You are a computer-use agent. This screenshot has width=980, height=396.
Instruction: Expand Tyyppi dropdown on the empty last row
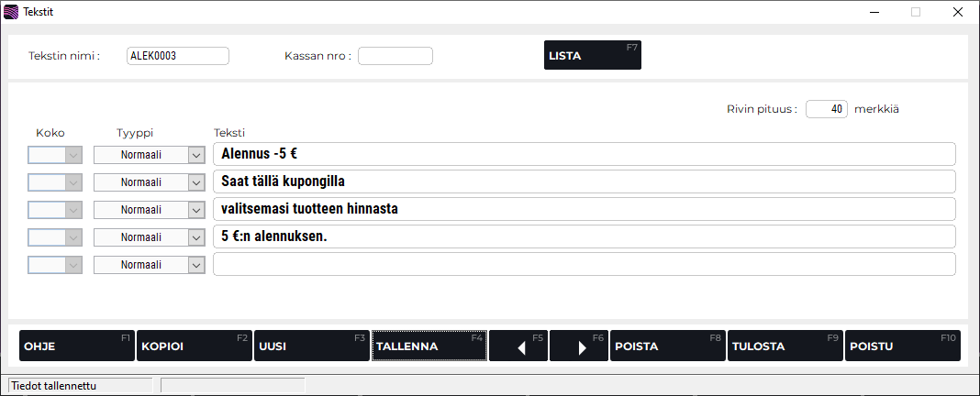195,265
